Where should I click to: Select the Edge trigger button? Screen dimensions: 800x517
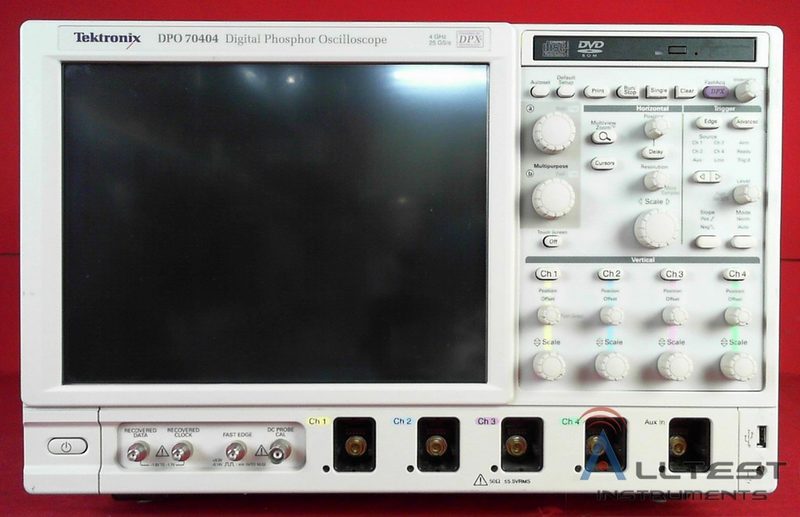[x=709, y=122]
